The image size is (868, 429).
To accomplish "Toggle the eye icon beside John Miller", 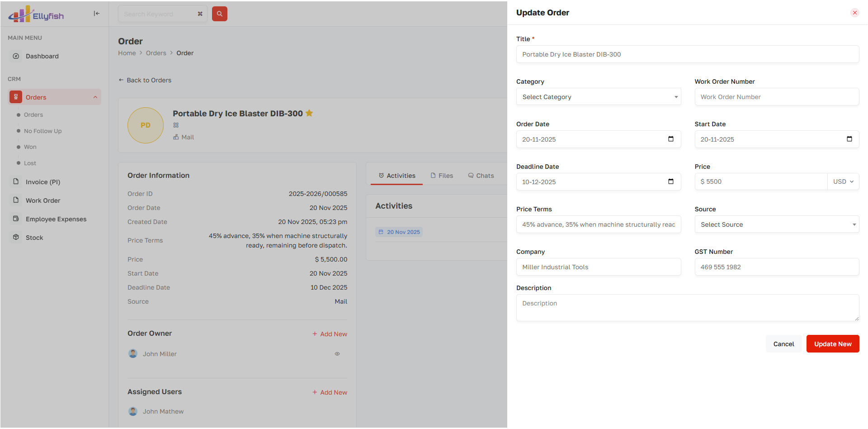I will click(x=337, y=354).
